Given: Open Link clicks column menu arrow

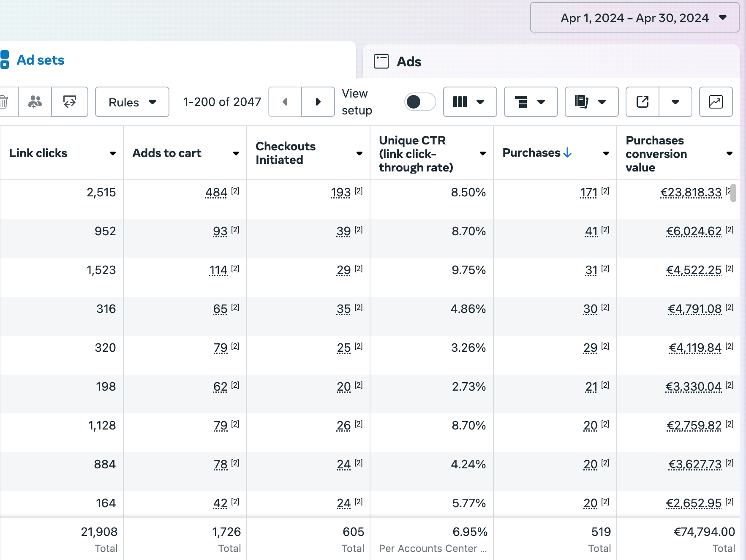Looking at the screenshot, I should 113,153.
